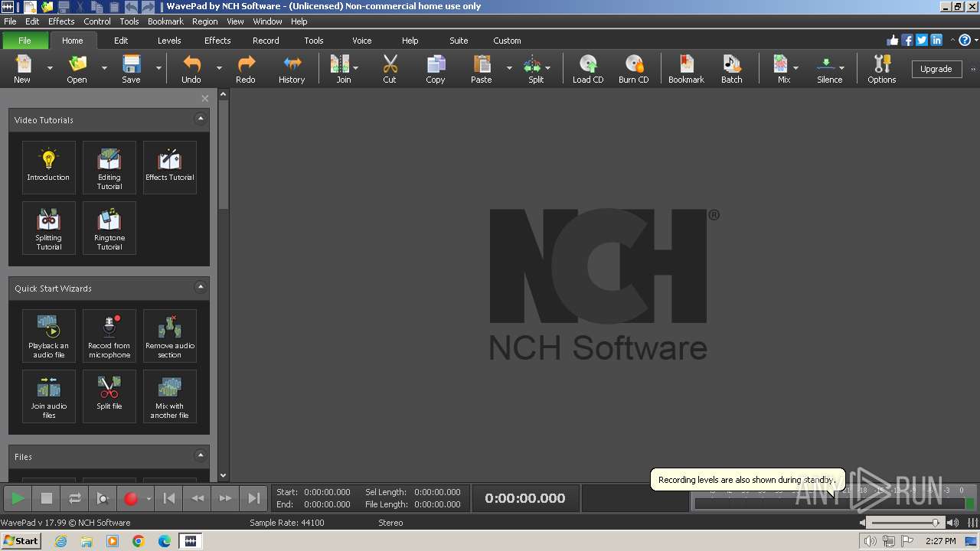
Task: Start Remove audio section wizard
Action: tap(170, 335)
